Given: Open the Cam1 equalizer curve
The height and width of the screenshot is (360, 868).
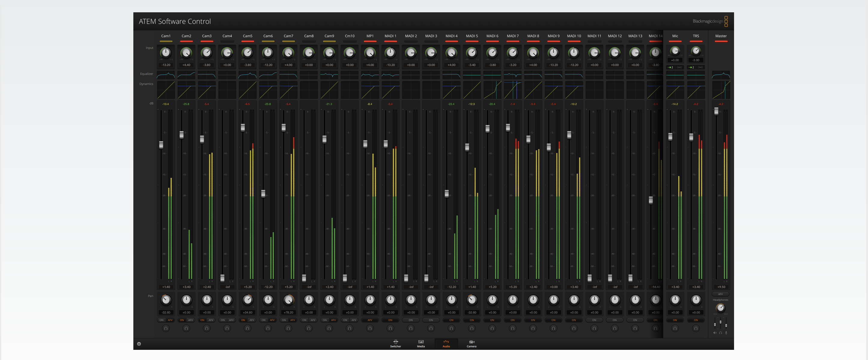Looking at the screenshot, I should click(x=166, y=75).
